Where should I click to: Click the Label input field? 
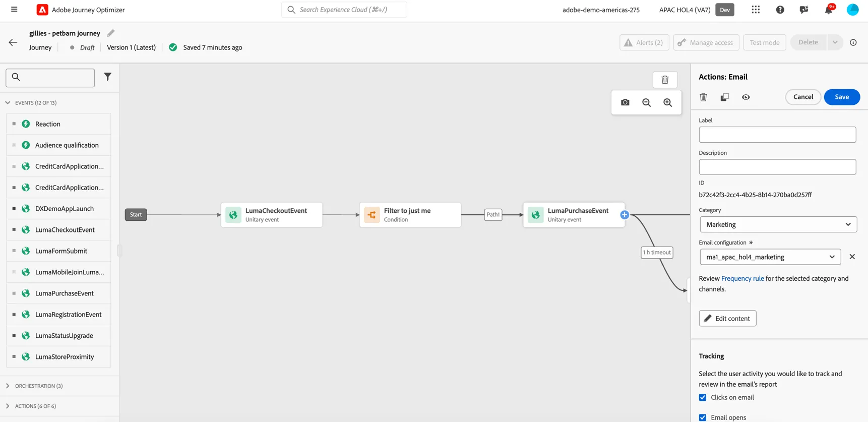[777, 135]
